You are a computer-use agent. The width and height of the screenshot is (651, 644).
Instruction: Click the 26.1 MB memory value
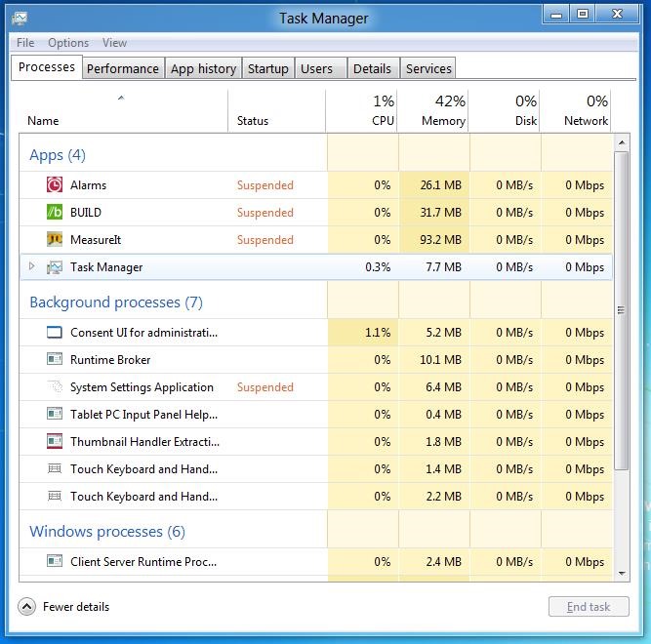point(440,185)
